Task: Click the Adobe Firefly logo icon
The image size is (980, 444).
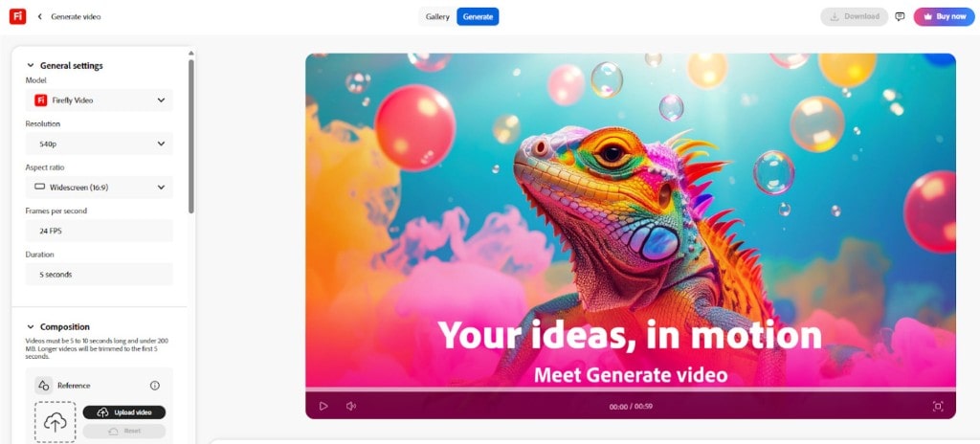Action: 17,17
